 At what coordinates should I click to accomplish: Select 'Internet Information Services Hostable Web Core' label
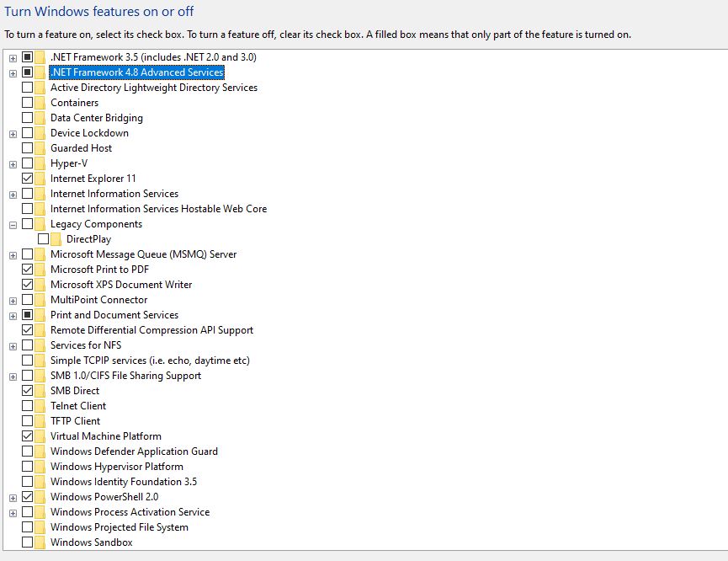coord(158,209)
